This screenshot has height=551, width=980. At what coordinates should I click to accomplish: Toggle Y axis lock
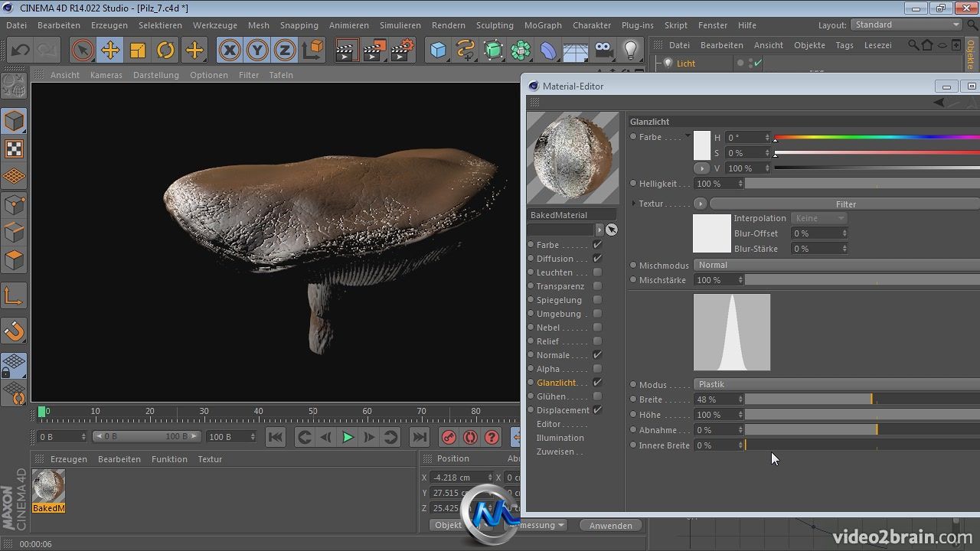257,51
